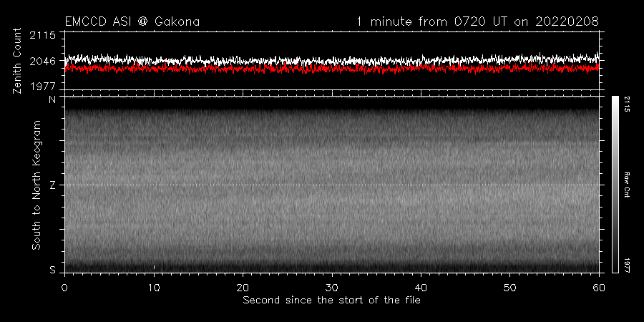Click the colorbar bottom value 1977

coord(627,265)
